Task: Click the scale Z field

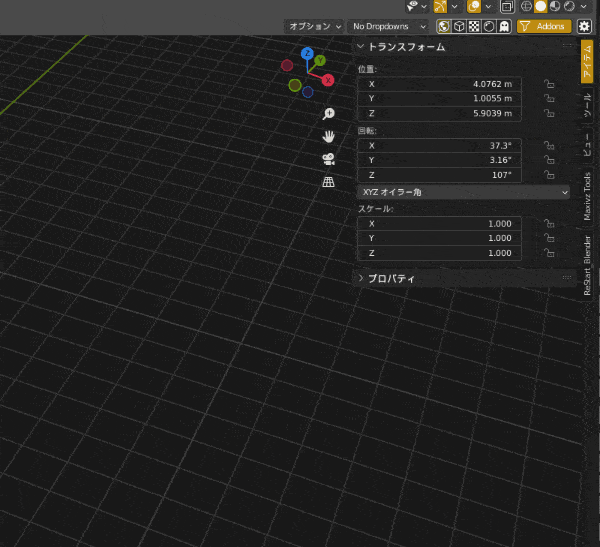Action: point(439,253)
